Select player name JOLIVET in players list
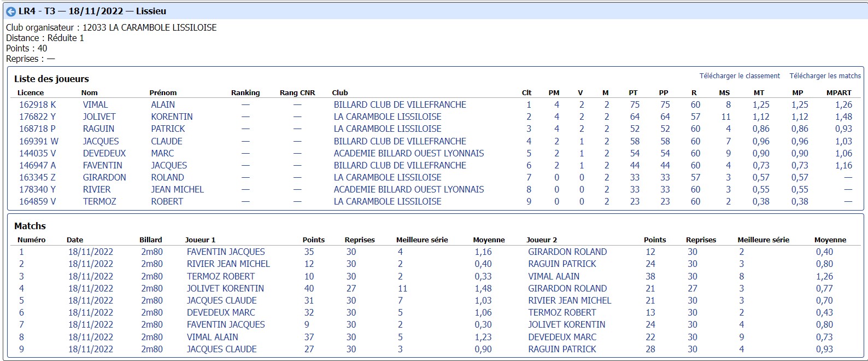 click(99, 117)
